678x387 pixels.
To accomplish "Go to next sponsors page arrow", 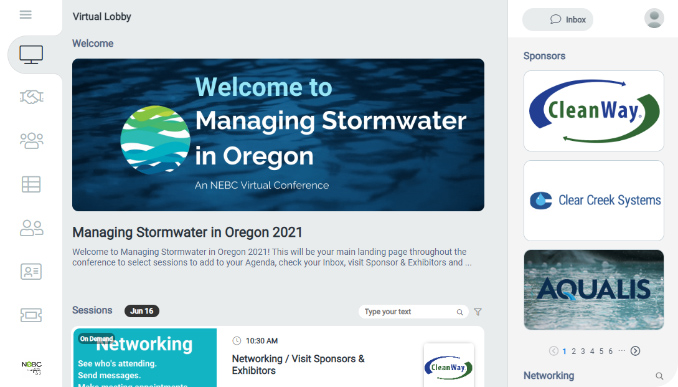I will pyautogui.click(x=635, y=351).
